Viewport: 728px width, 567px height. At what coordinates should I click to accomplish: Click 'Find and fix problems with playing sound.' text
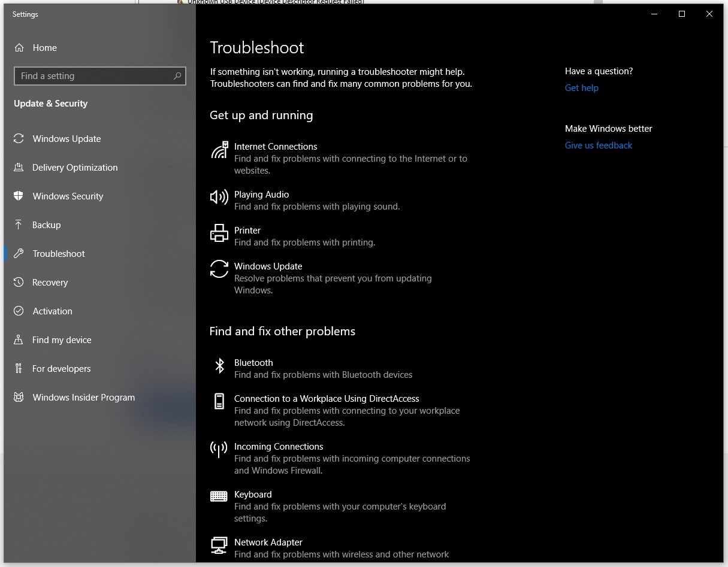(317, 207)
